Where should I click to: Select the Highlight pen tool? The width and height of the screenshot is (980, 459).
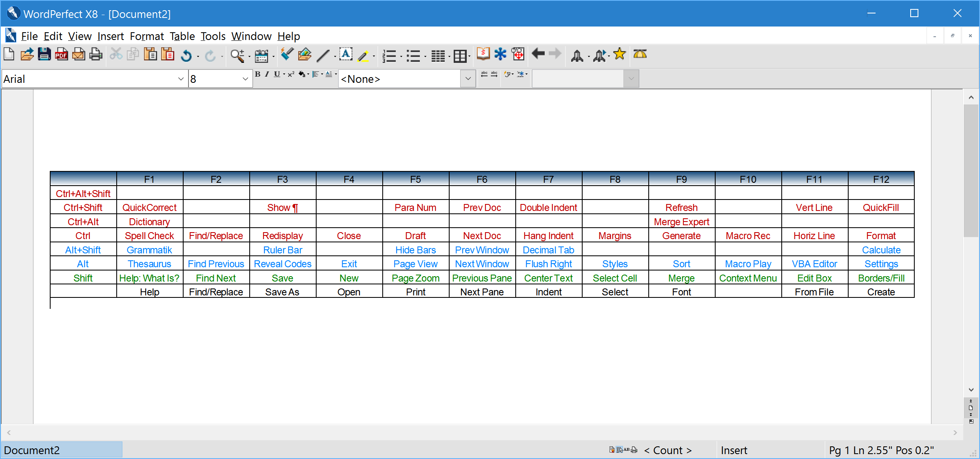click(363, 55)
